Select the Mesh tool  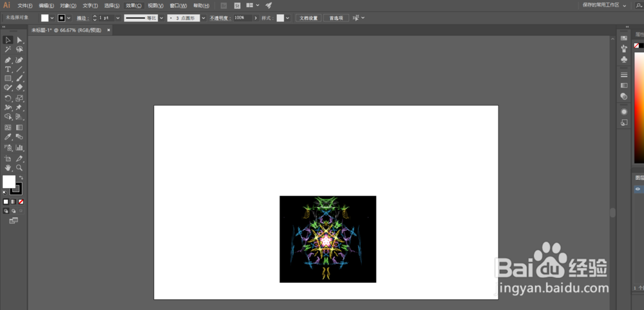pyautogui.click(x=8, y=128)
